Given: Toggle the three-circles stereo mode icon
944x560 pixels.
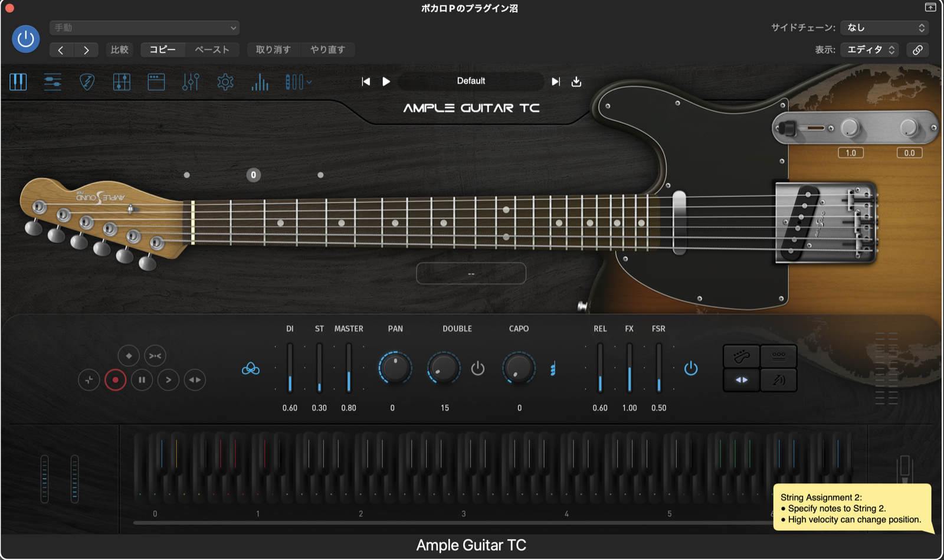Looking at the screenshot, I should (251, 369).
